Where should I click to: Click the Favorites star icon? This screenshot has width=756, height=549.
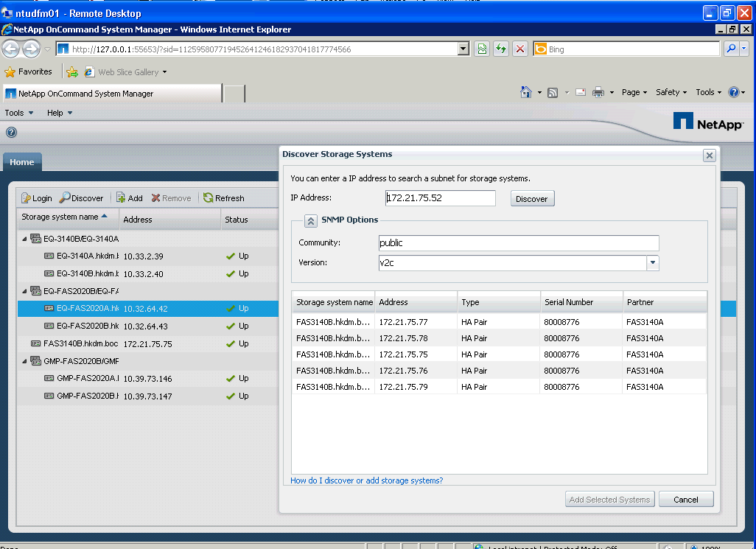[10, 72]
